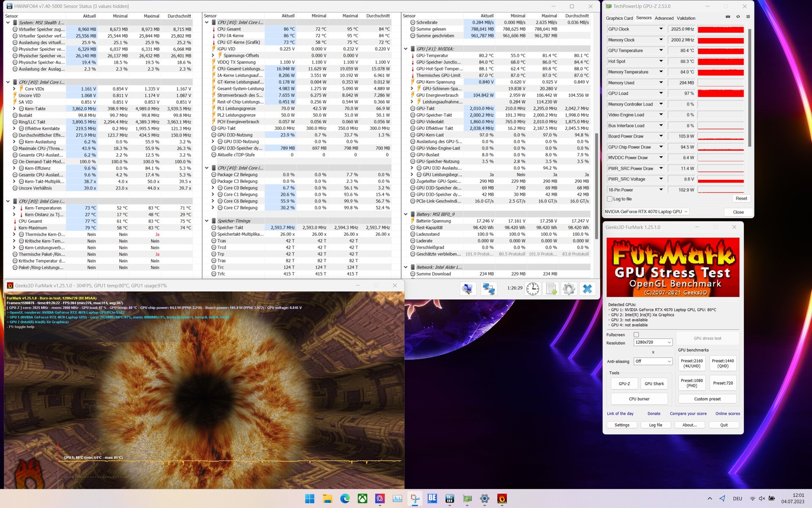The width and height of the screenshot is (812, 508).
Task: Click the CPU burner button
Action: coord(639,399)
